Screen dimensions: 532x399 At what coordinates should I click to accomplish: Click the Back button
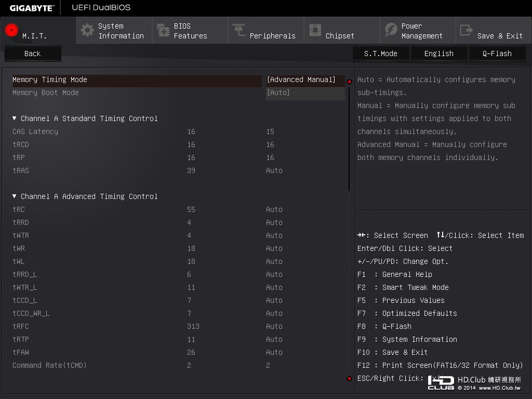[x=33, y=54]
